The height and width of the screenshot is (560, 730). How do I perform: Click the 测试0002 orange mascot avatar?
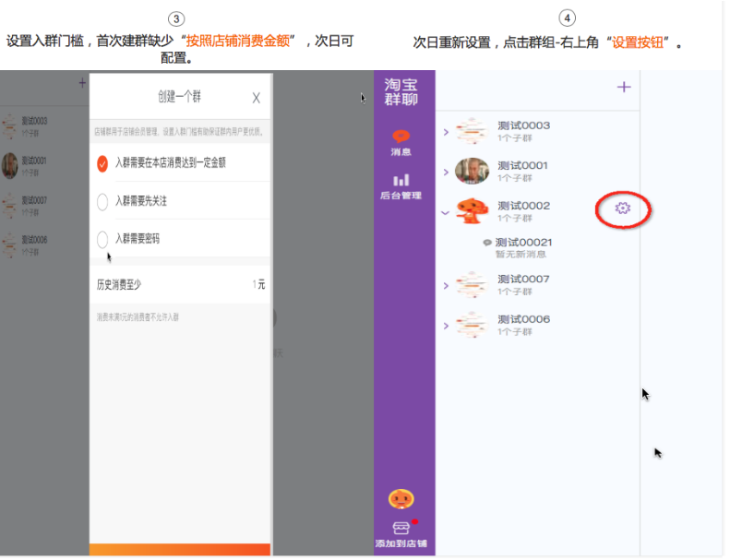click(x=473, y=211)
